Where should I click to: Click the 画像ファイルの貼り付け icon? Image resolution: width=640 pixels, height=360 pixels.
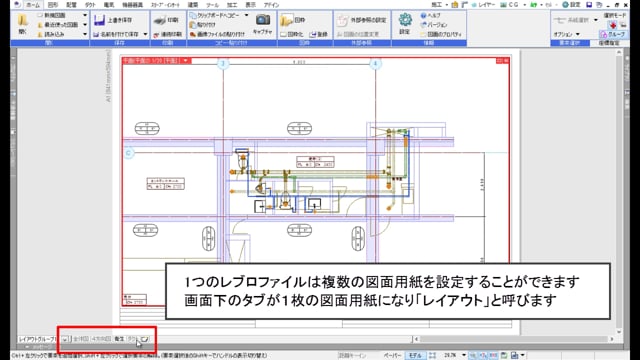click(x=193, y=35)
